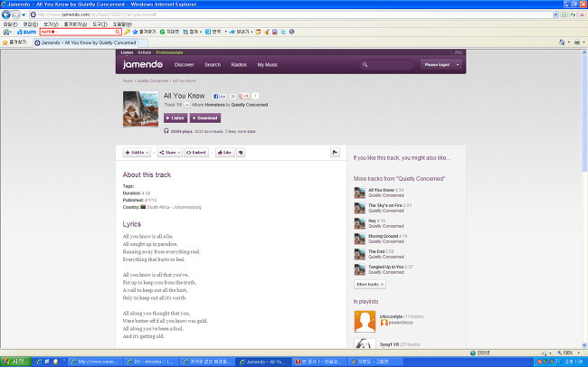Click the browser address bar
This screenshot has height=367, width=588.
click(x=290, y=14)
